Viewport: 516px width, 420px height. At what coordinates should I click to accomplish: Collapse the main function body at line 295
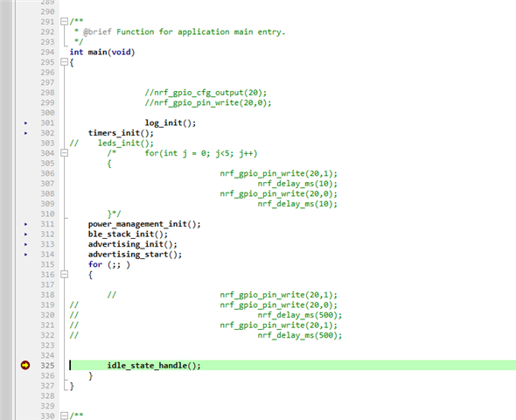click(x=64, y=62)
